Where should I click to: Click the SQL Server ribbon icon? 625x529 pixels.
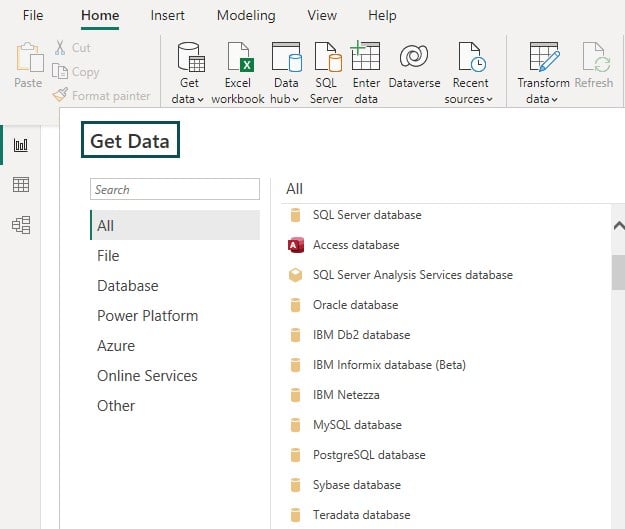[328, 57]
